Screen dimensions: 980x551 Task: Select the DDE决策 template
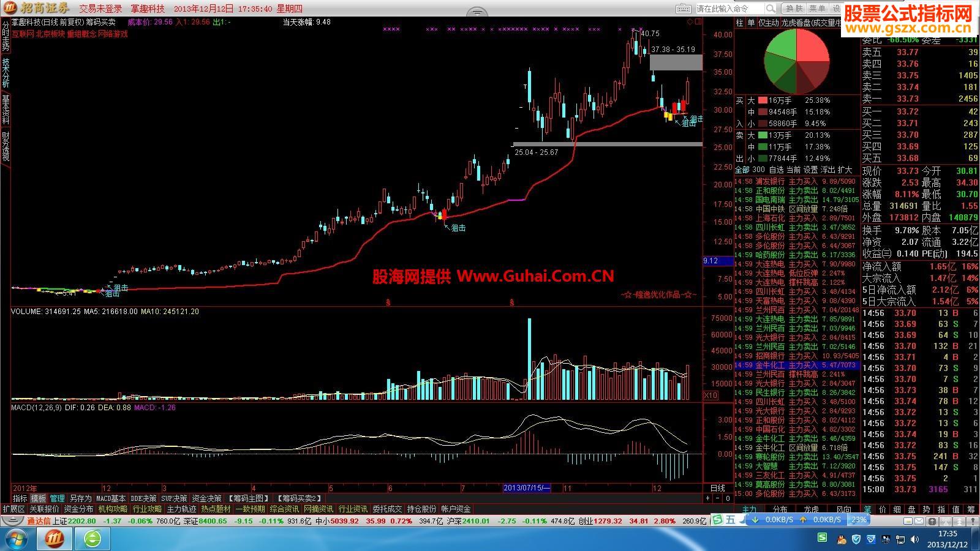(143, 498)
